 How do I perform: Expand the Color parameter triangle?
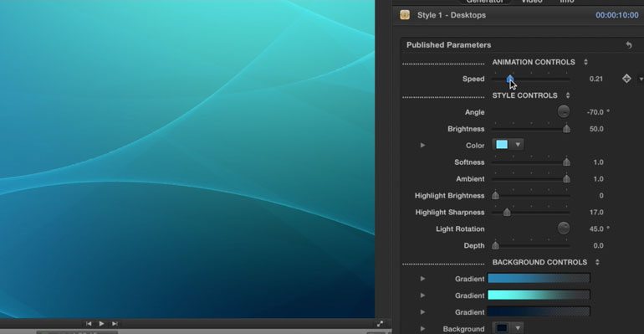(422, 145)
